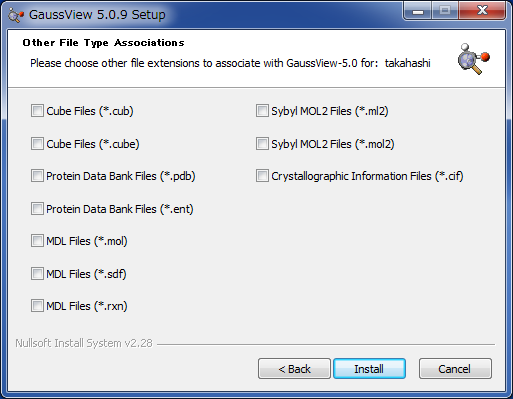Check MDL Files (*.rxn) option

pyautogui.click(x=37, y=306)
